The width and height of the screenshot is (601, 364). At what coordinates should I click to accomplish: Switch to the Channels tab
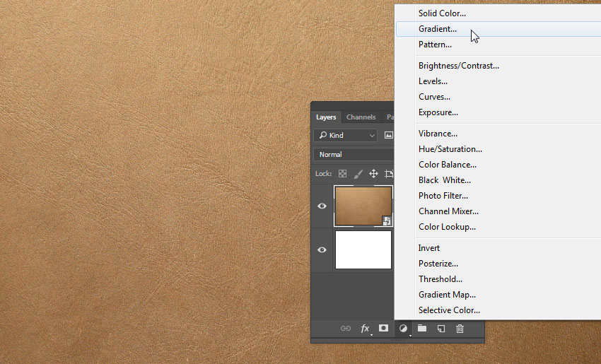pyautogui.click(x=361, y=117)
